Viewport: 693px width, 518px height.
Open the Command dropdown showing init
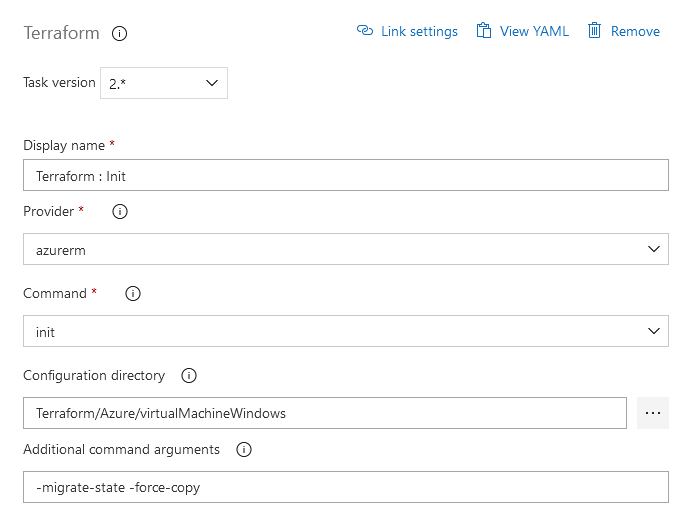point(346,331)
